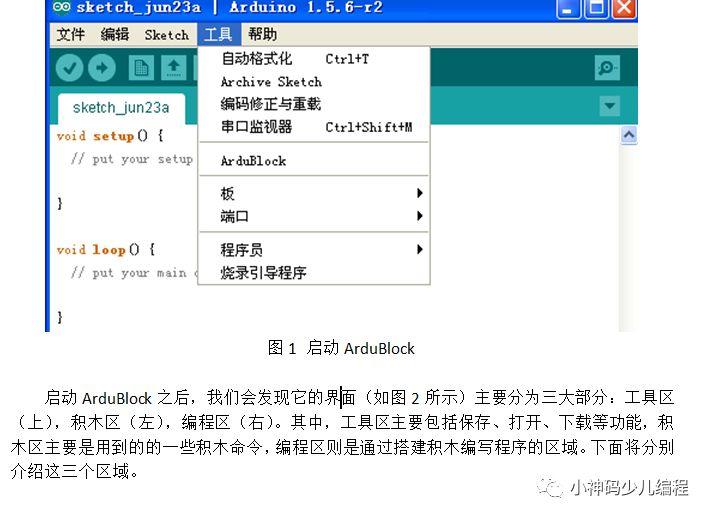711x518 pixels.
Task: Open the Serial Monitor magnifier icon
Action: tap(607, 68)
